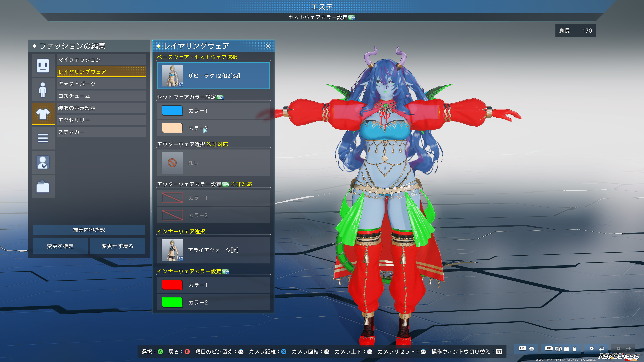Select the body figure category icon

pyautogui.click(x=43, y=90)
